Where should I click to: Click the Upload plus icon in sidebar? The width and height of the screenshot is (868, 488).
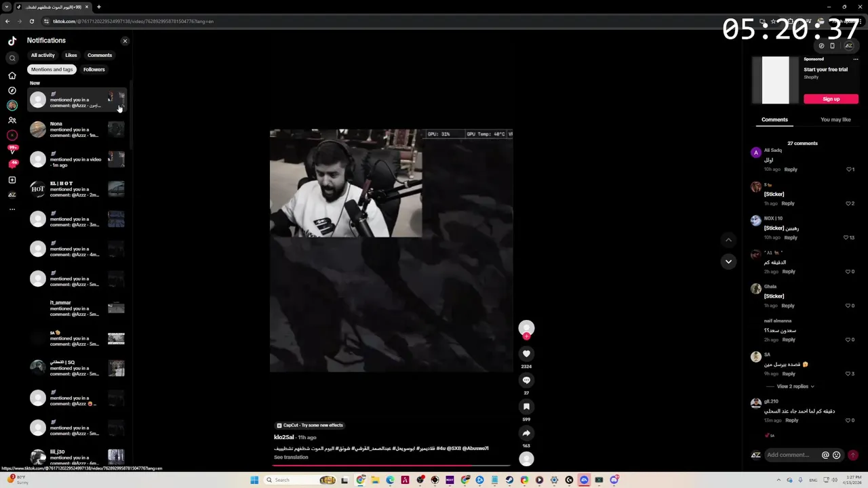pos(12,180)
